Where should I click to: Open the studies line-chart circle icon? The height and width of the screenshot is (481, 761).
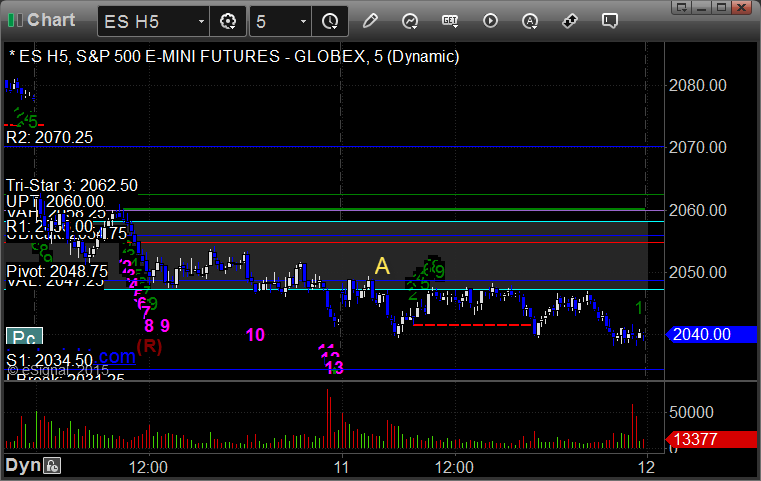click(410, 21)
